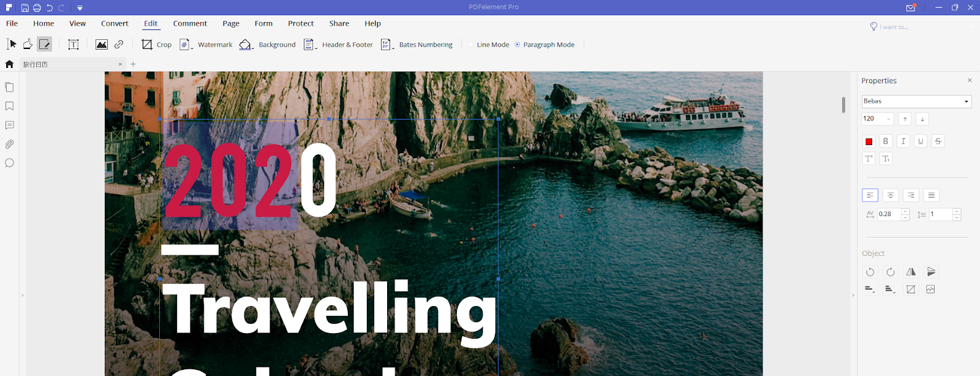This screenshot has height=376, width=980.
Task: Select the Add Text tool
Action: [73, 44]
